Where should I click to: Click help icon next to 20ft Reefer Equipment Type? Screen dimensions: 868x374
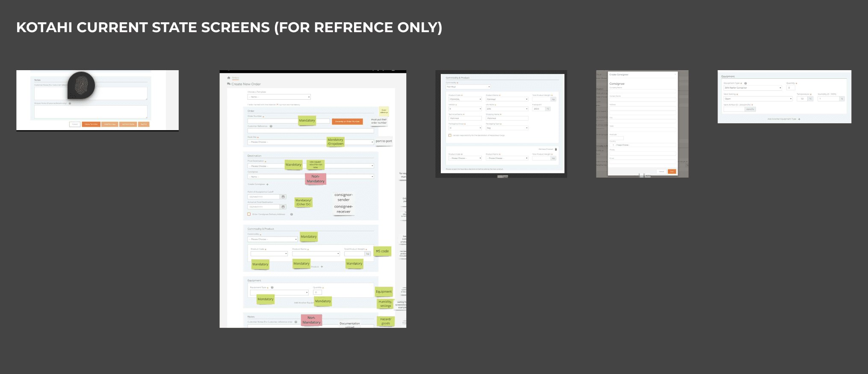click(746, 83)
